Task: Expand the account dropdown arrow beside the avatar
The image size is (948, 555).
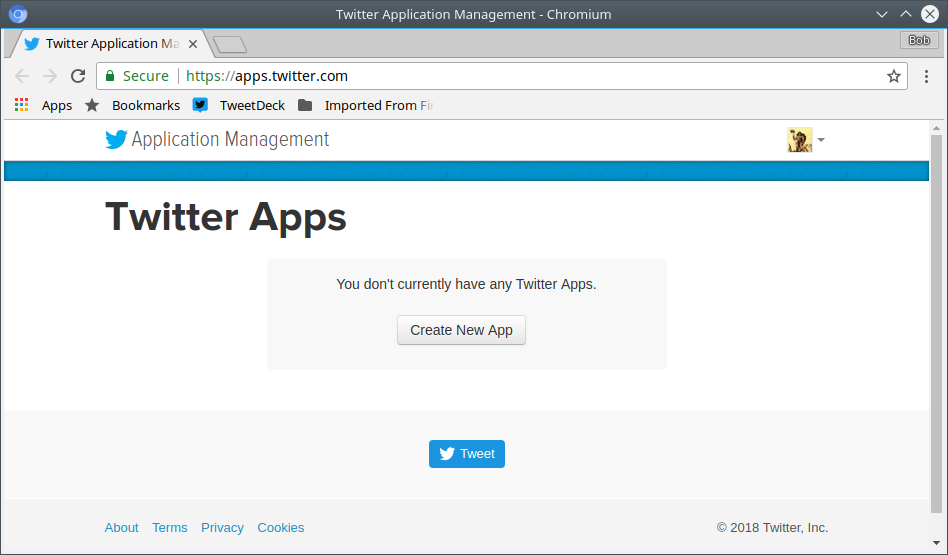Action: tap(821, 140)
